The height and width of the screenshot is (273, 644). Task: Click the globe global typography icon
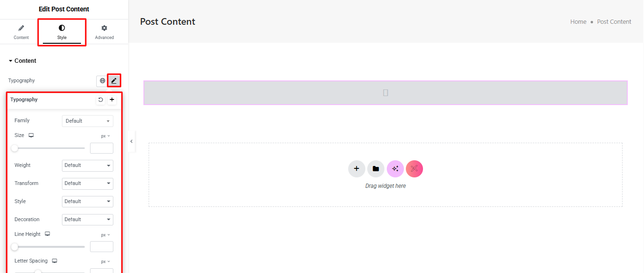click(x=102, y=81)
